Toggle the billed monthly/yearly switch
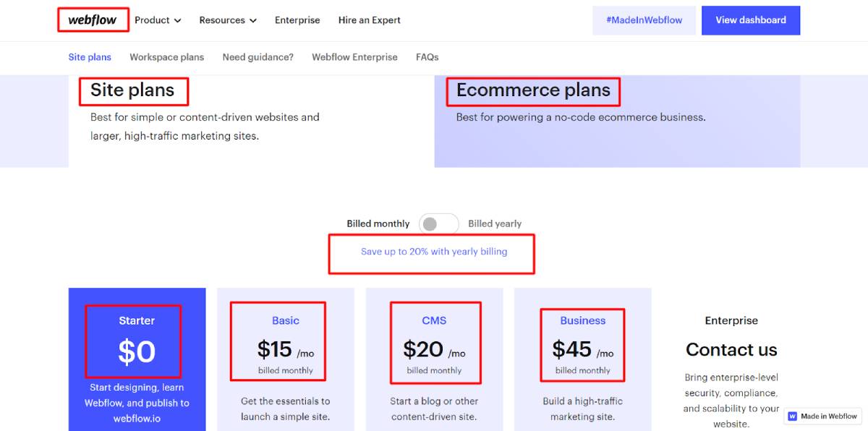The height and width of the screenshot is (431, 868). click(x=438, y=224)
